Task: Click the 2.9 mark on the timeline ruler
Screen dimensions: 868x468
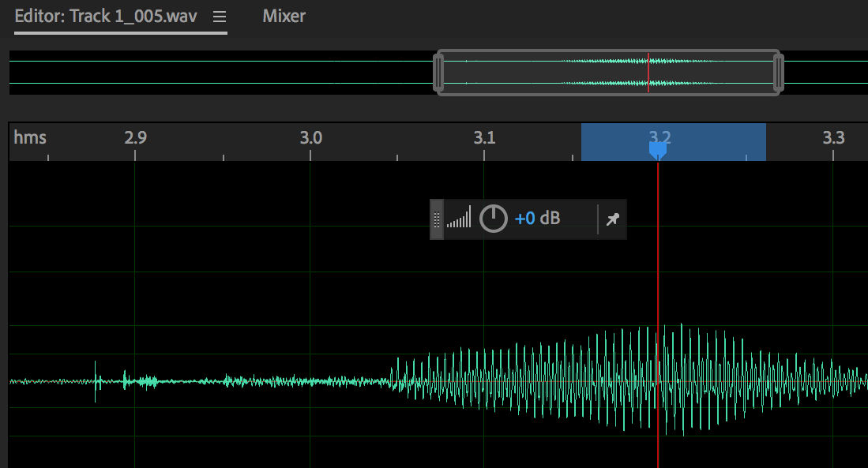Action: coord(135,137)
